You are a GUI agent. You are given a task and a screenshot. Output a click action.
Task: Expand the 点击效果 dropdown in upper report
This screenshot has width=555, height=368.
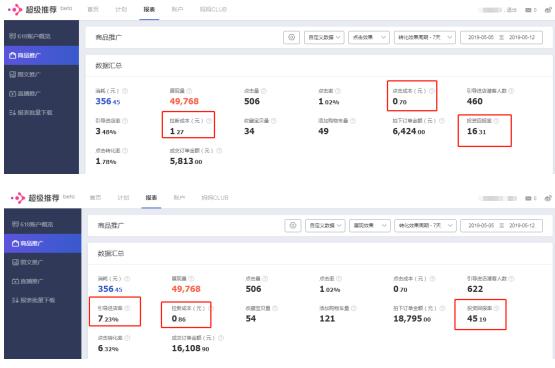(369, 37)
